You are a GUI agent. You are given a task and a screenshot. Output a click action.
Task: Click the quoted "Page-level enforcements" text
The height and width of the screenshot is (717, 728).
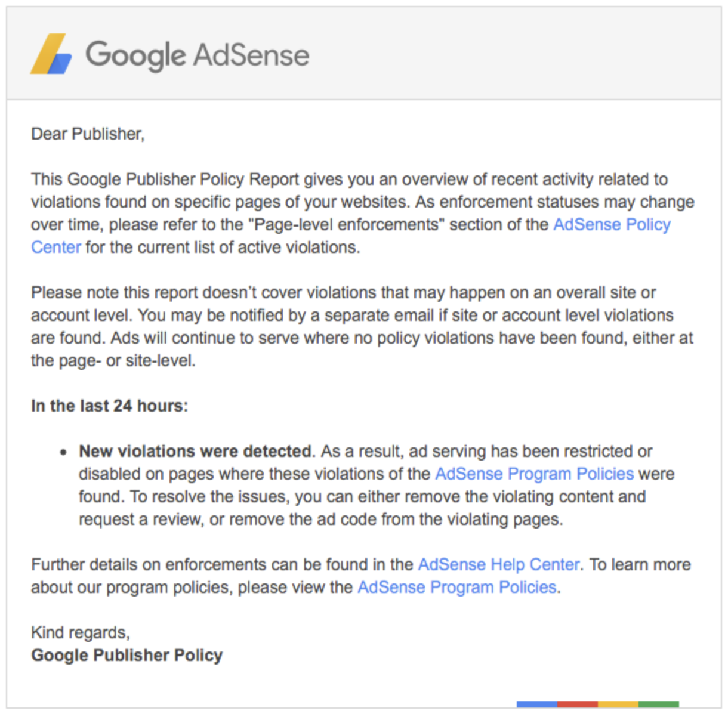pyautogui.click(x=350, y=224)
